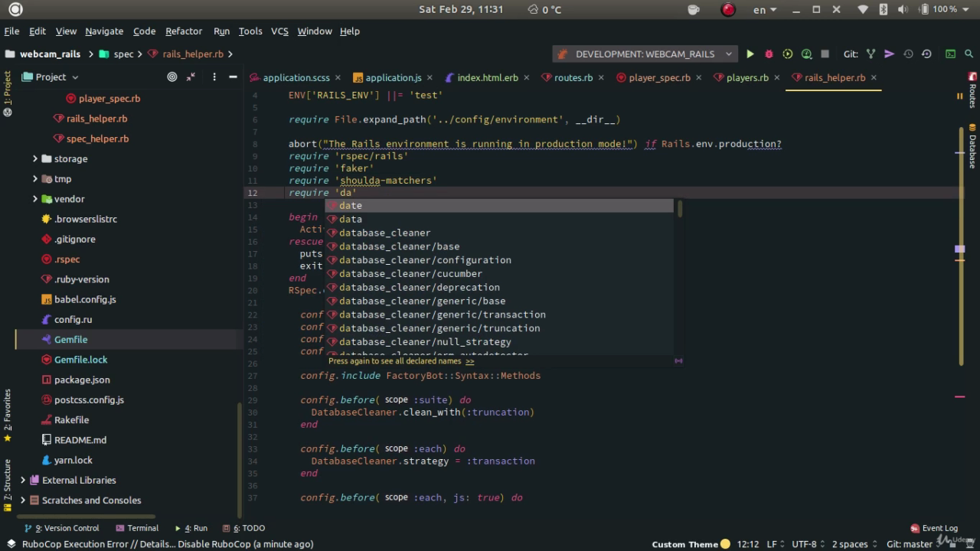This screenshot has height=551, width=980.
Task: Switch to routes.rb tab
Action: 573,77
